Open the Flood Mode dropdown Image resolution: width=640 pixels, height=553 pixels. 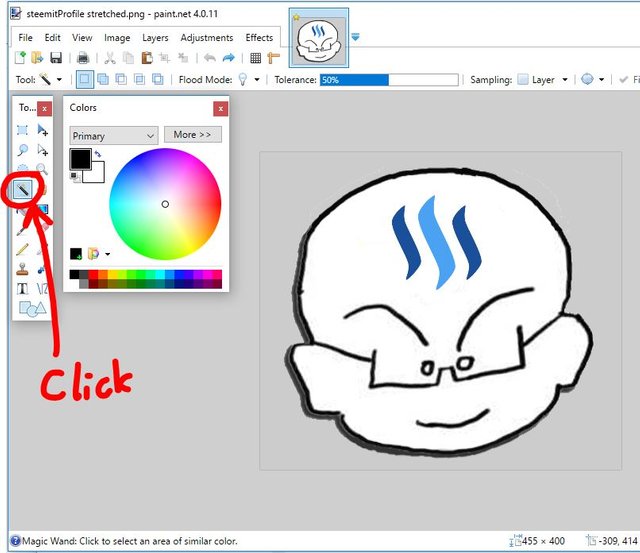click(x=257, y=80)
